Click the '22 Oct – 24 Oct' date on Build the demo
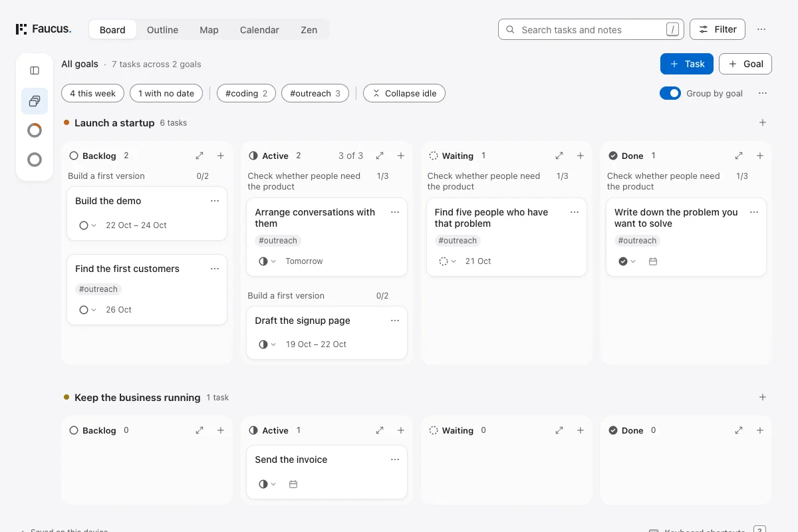798x532 pixels. click(136, 225)
